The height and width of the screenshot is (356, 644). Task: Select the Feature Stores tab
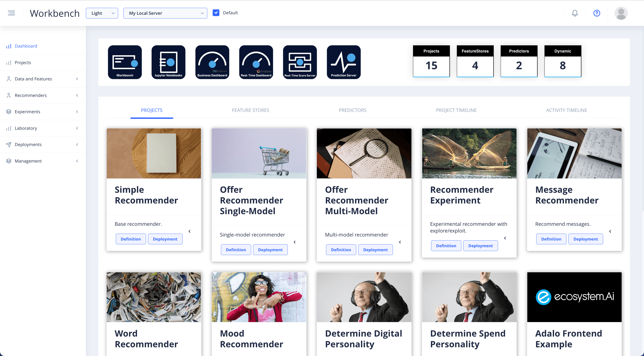pyautogui.click(x=250, y=110)
